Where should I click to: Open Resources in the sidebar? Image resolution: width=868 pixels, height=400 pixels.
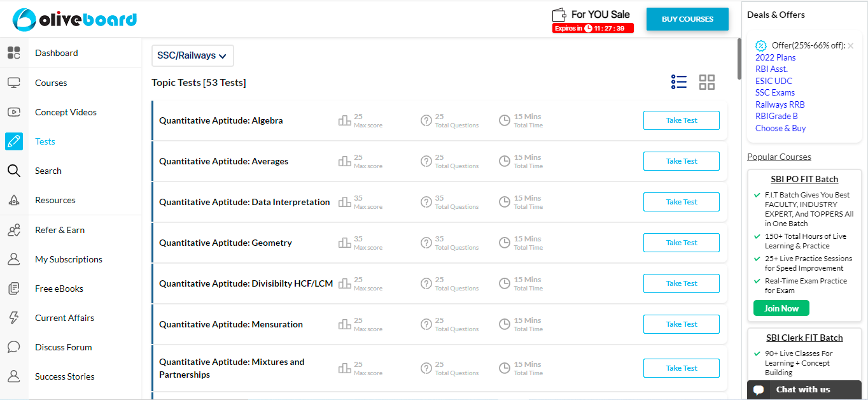tap(55, 200)
